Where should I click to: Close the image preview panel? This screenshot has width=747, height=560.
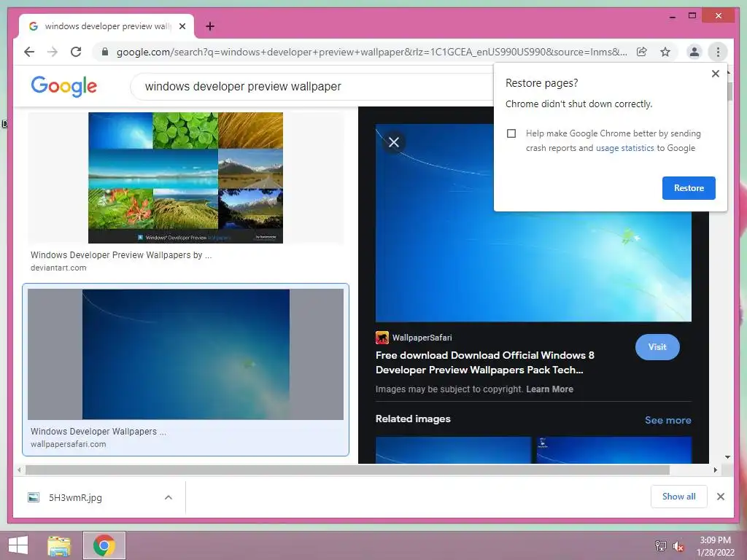393,142
